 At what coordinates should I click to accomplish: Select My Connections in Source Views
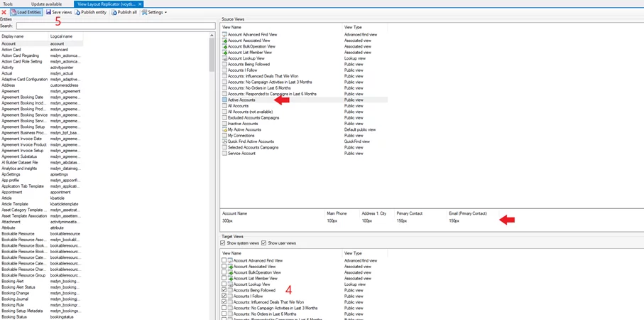tap(241, 135)
